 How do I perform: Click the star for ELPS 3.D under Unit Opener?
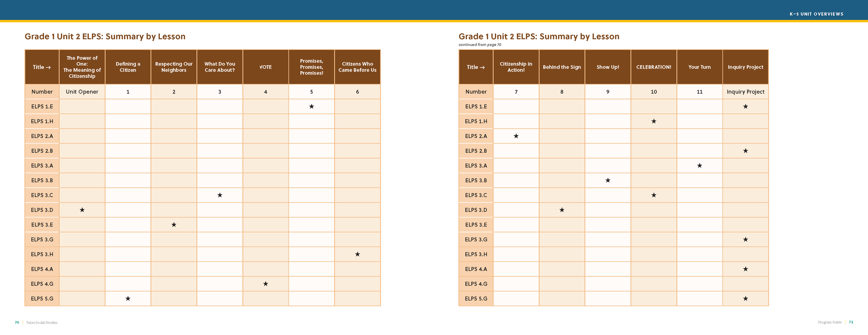[x=82, y=210]
